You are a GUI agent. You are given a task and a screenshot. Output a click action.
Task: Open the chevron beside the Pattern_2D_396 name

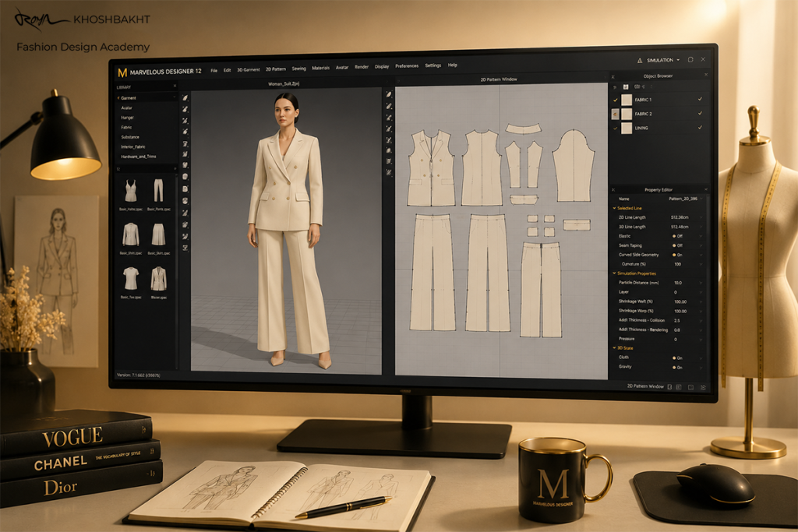[x=702, y=199]
